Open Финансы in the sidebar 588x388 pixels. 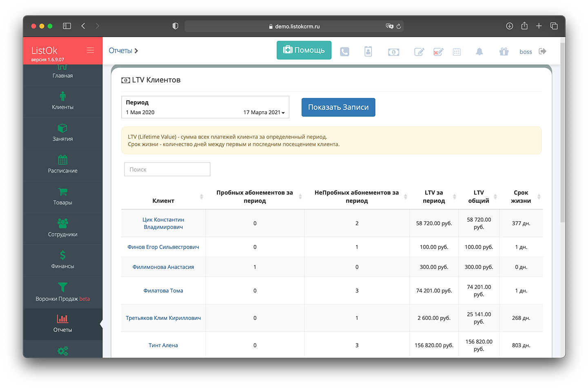point(62,260)
